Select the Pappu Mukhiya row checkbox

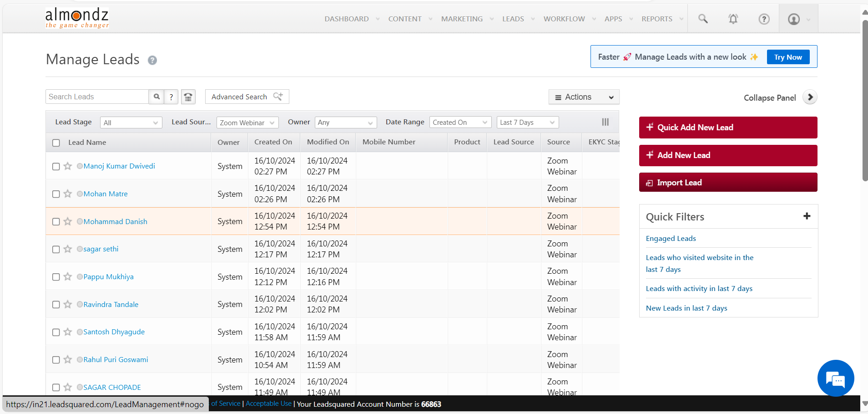pos(56,277)
